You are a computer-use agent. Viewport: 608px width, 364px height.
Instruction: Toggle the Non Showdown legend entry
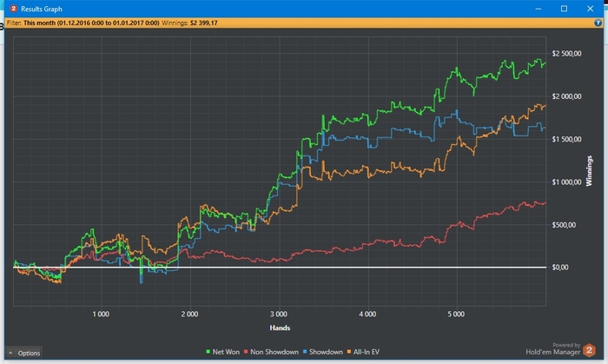271,352
